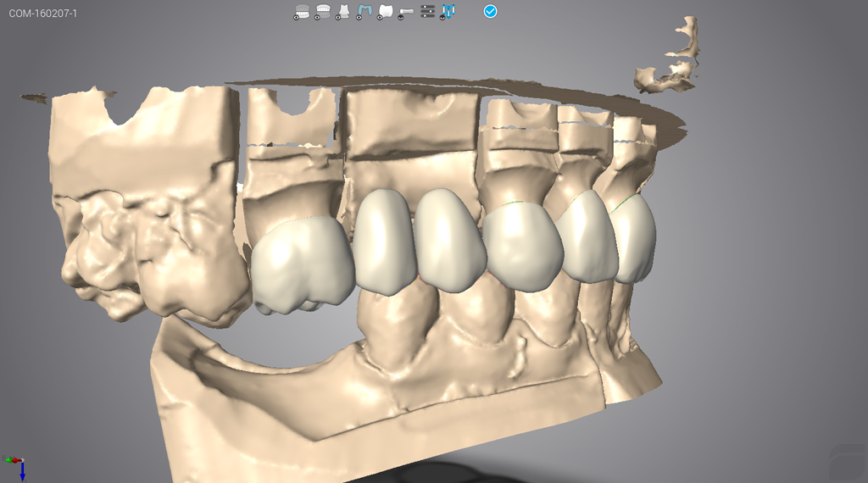This screenshot has width=868, height=483.
Task: Select the large white molar crown
Action: 302,265
